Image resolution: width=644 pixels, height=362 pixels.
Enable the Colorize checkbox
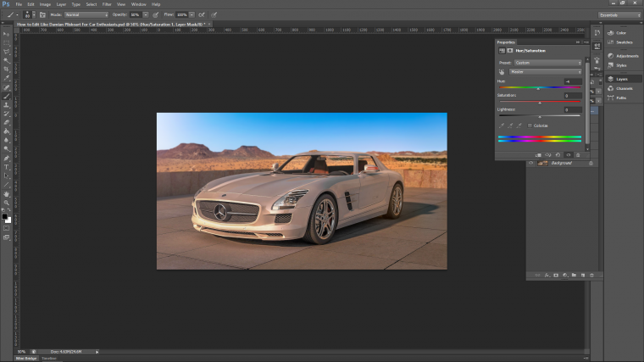pyautogui.click(x=530, y=125)
